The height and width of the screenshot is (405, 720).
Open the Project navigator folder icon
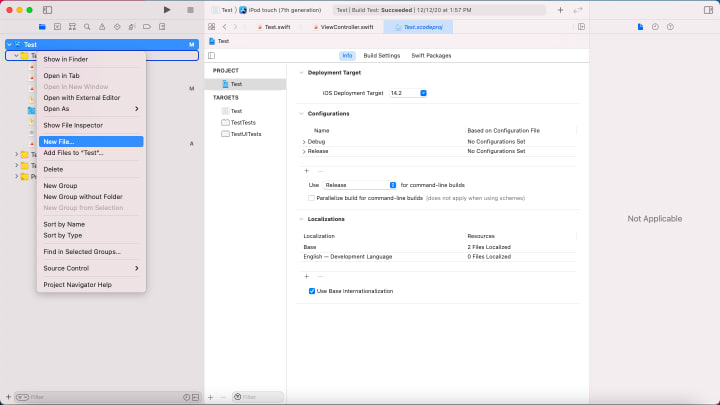(x=42, y=27)
